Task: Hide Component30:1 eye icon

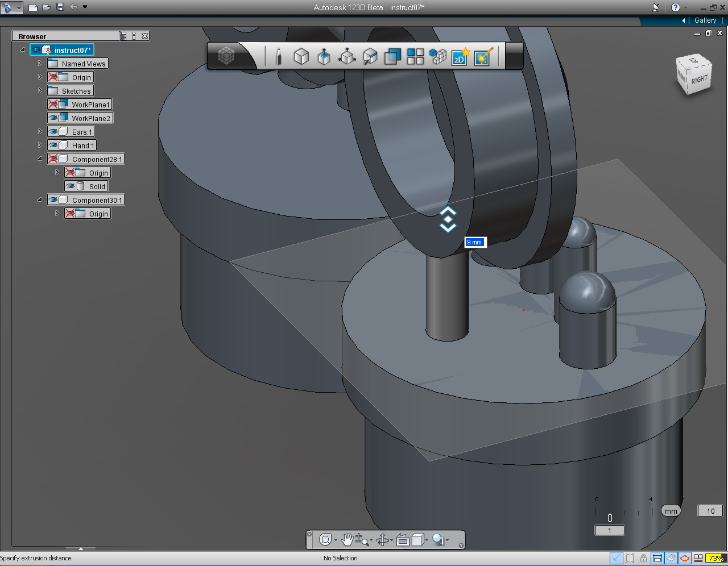Action: point(53,200)
